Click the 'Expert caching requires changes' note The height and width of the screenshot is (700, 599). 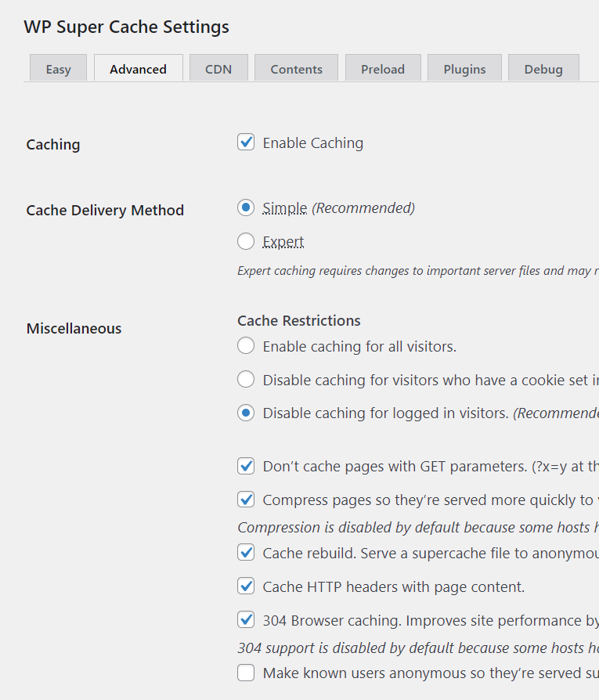[x=418, y=271]
